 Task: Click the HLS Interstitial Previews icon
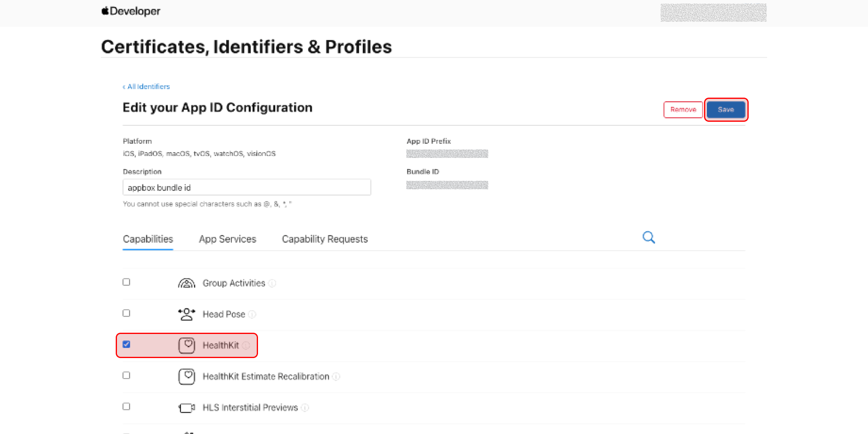pos(186,408)
